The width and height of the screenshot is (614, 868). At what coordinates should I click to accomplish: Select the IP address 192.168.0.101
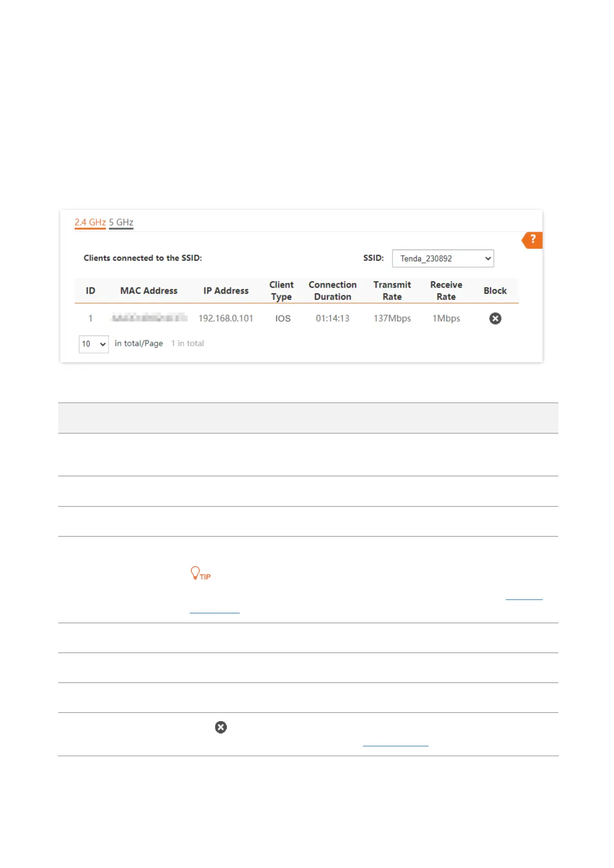226,319
